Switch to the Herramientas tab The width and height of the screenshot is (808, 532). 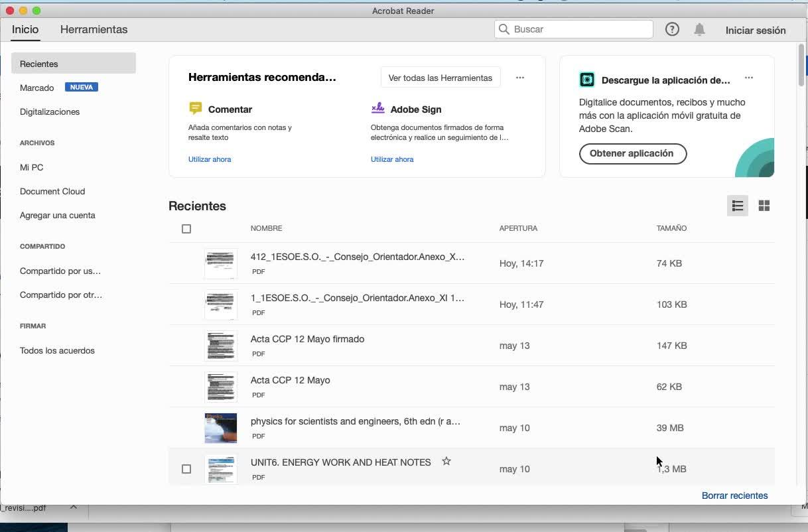click(94, 29)
